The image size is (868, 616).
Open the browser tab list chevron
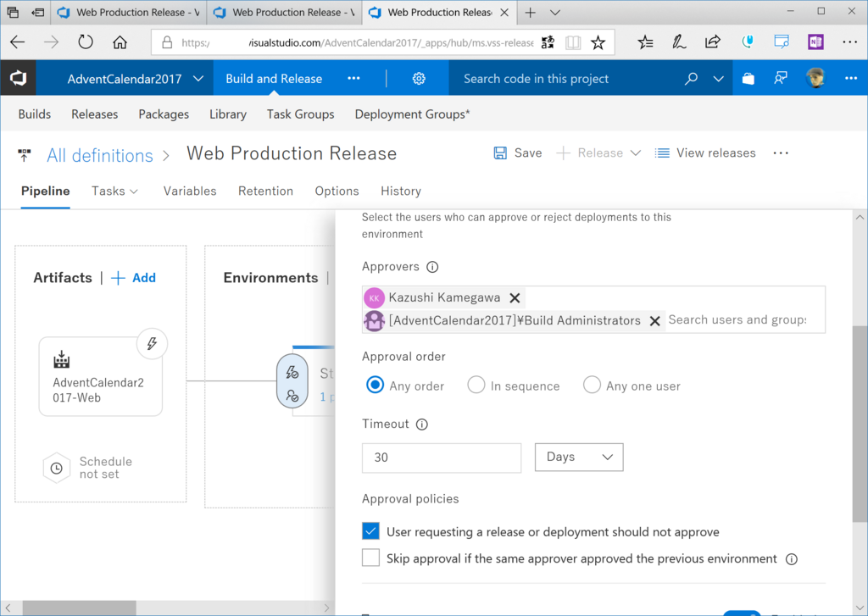tap(554, 12)
